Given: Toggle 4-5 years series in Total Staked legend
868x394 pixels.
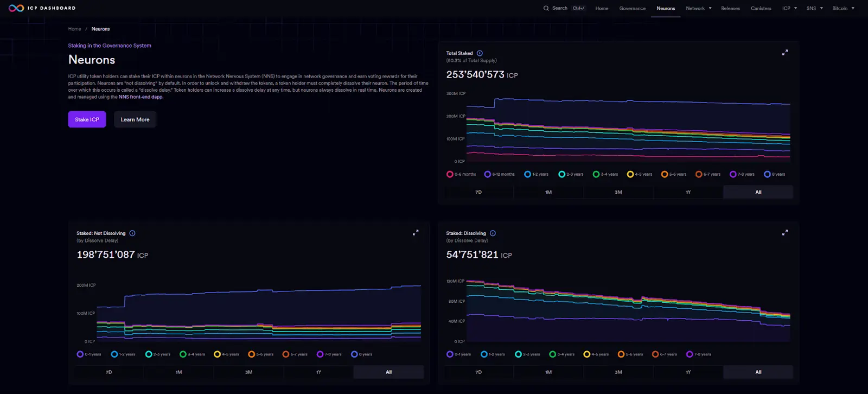Looking at the screenshot, I should tap(639, 174).
